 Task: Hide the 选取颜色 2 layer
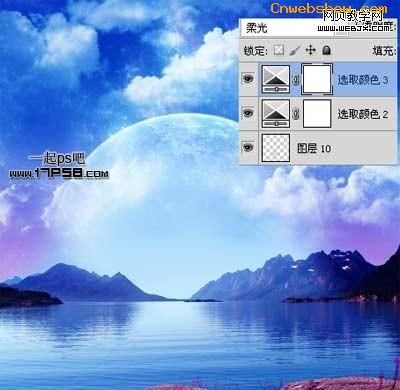pos(248,113)
